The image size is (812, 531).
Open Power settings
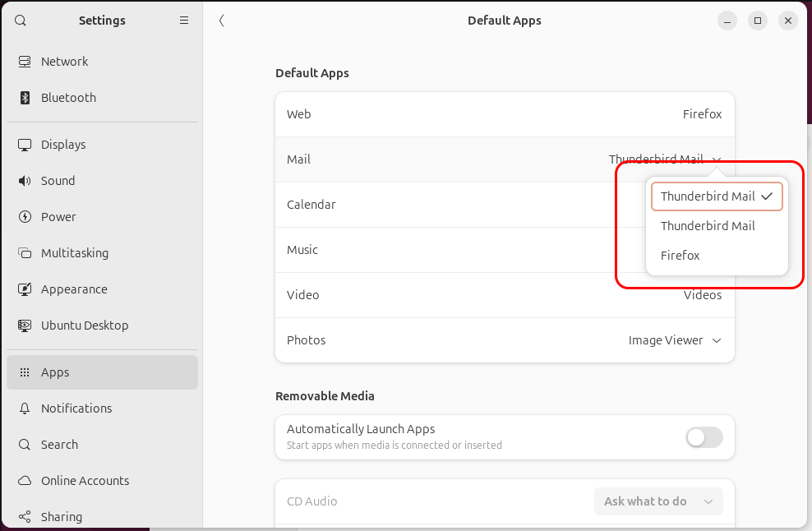click(x=102, y=217)
